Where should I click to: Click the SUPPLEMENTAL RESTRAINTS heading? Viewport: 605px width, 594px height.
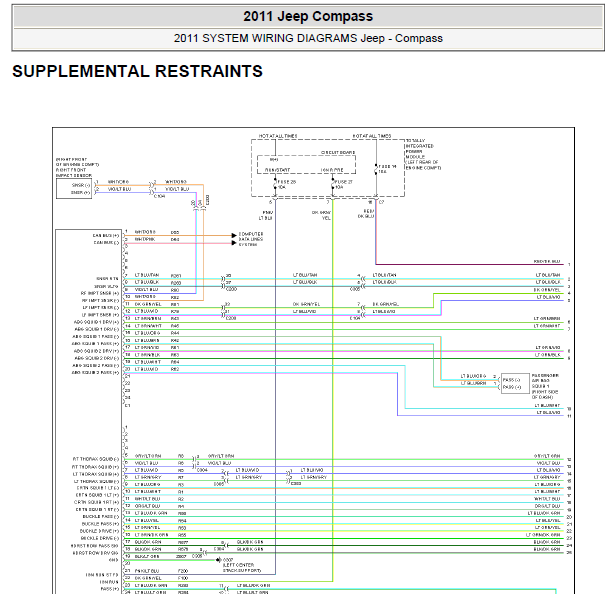click(x=137, y=71)
